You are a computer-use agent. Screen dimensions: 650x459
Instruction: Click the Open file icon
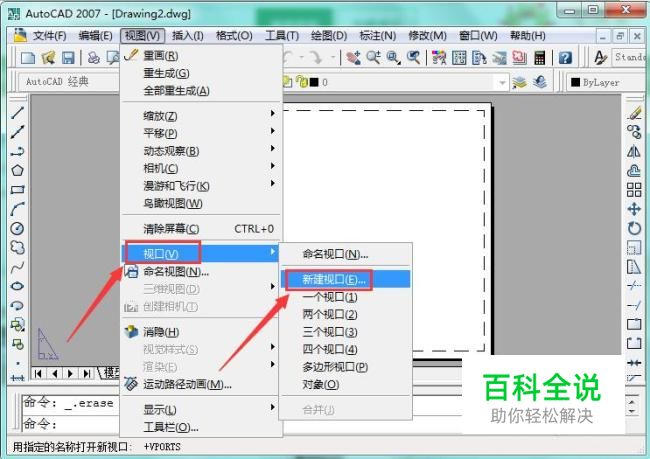[x=48, y=58]
